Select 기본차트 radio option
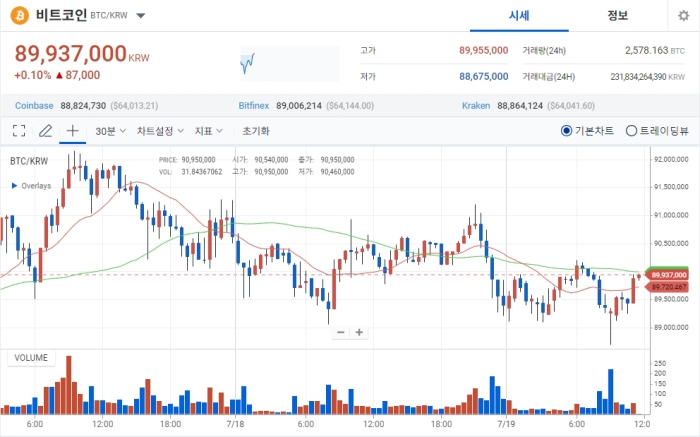 point(566,131)
